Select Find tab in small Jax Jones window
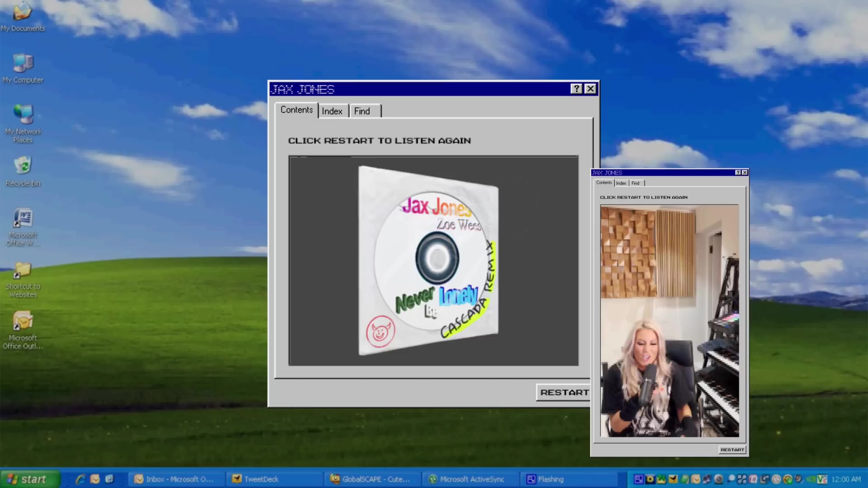This screenshot has height=488, width=868. click(636, 183)
